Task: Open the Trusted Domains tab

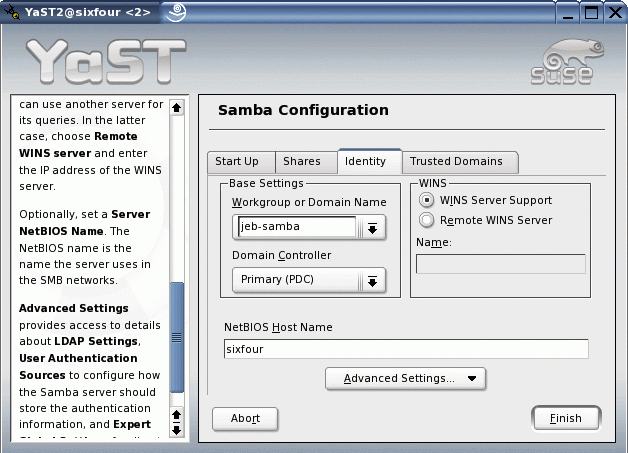Action: pyautogui.click(x=460, y=161)
